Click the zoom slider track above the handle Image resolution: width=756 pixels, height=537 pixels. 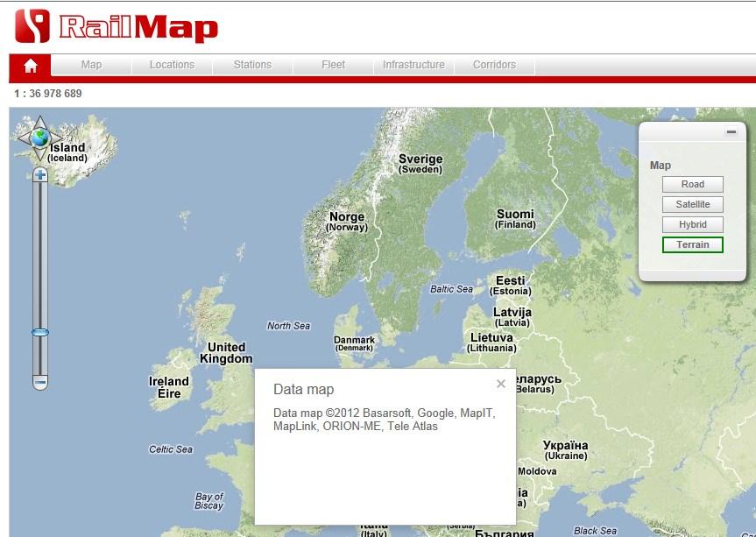(x=40, y=256)
